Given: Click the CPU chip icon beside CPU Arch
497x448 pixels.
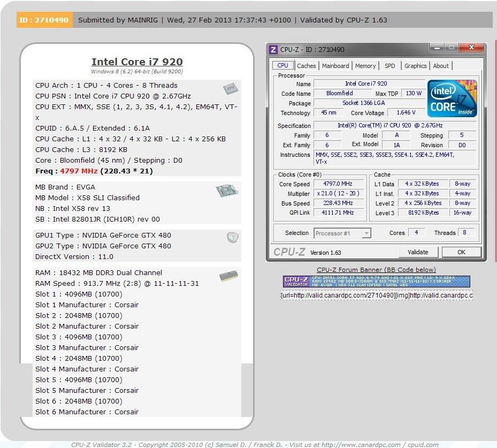Looking at the screenshot, I should pos(231,88).
